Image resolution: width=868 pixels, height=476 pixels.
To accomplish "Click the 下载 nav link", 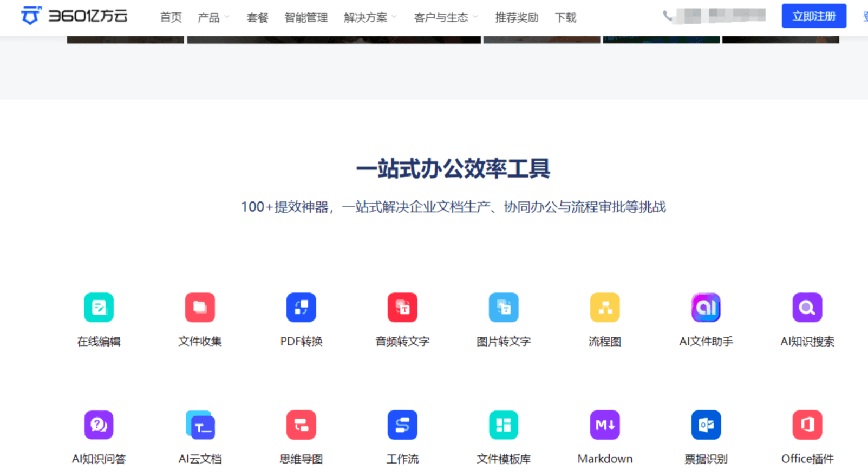I will 565,18.
